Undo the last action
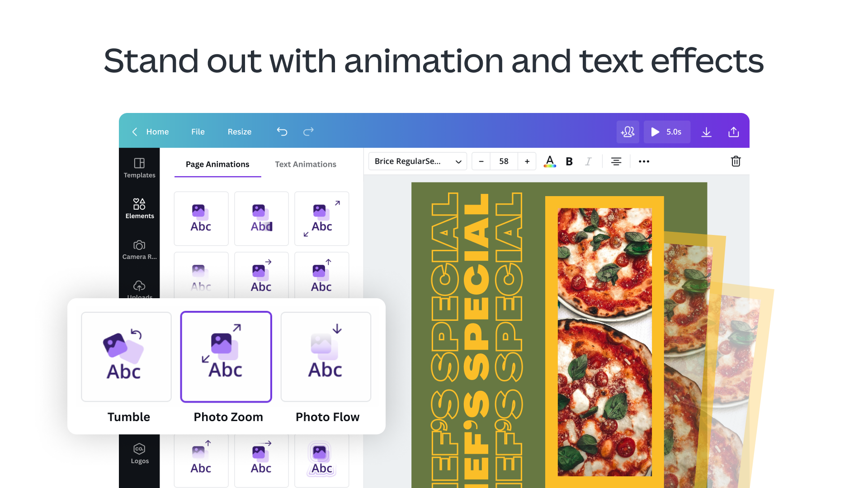Image resolution: width=868 pixels, height=488 pixels. click(282, 131)
